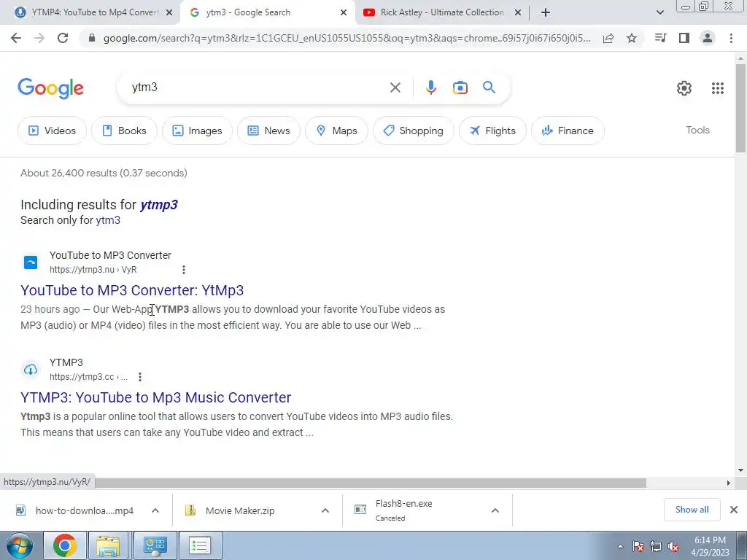The image size is (747, 560).
Task: Open the tab search dropdown arrow
Action: click(x=659, y=12)
